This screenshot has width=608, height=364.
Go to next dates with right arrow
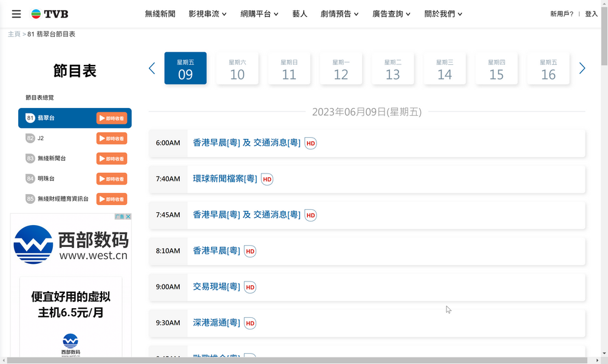pyautogui.click(x=582, y=69)
